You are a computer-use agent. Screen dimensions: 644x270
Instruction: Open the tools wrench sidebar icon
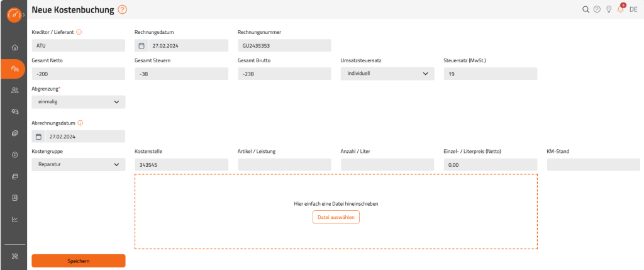[15, 256]
